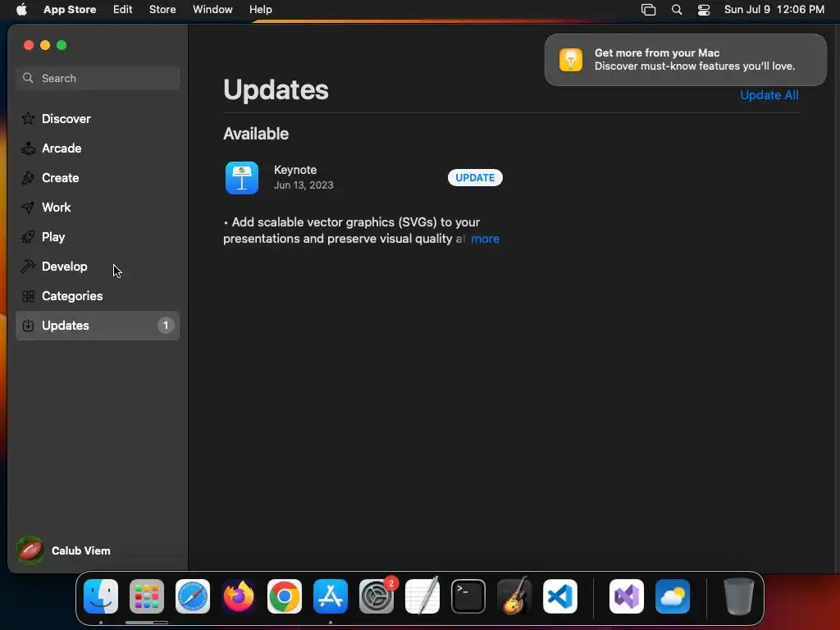
Task: Open the App Store menu
Action: click(x=70, y=9)
